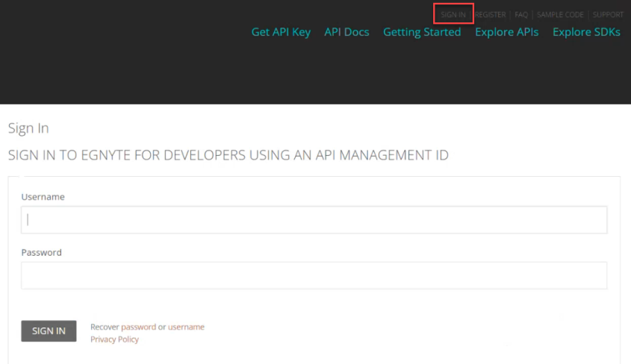Go to SAMPLE CODE in the top bar
This screenshot has height=364, width=631.
(560, 15)
